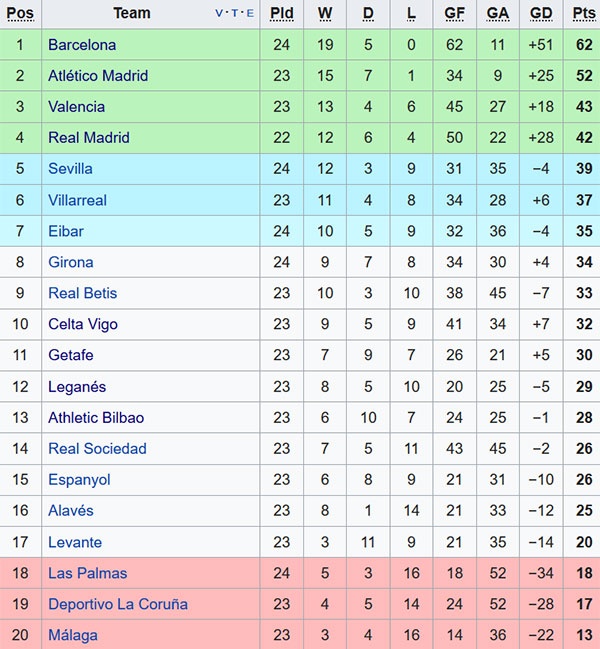
Task: Open the Real Betis link
Action: 82,293
